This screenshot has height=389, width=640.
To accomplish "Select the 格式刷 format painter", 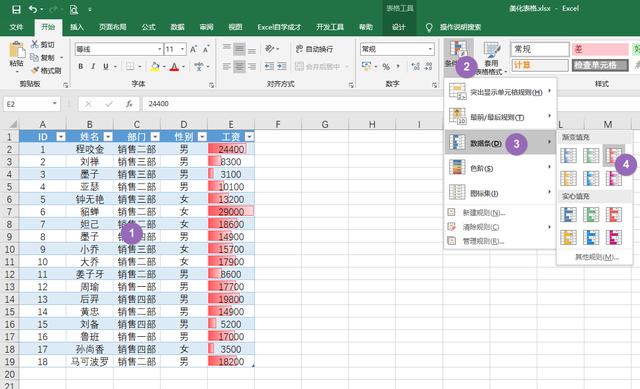I will tap(46, 71).
